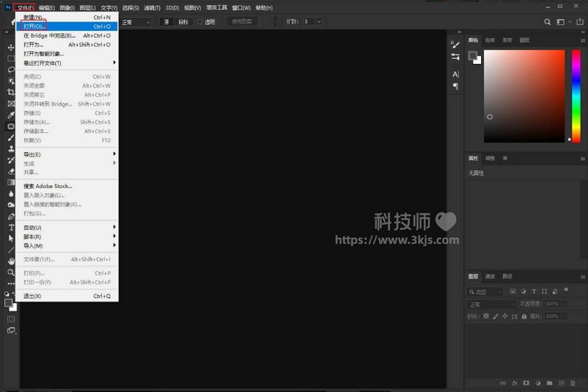Image resolution: width=588 pixels, height=392 pixels.
Task: Toggle the Quick Mask mode icon
Action: tap(11, 319)
